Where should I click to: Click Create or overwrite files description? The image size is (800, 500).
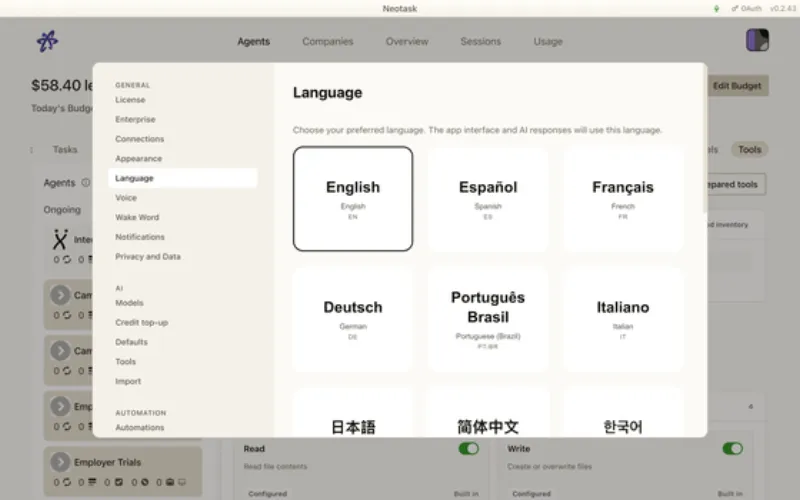pyautogui.click(x=549, y=466)
